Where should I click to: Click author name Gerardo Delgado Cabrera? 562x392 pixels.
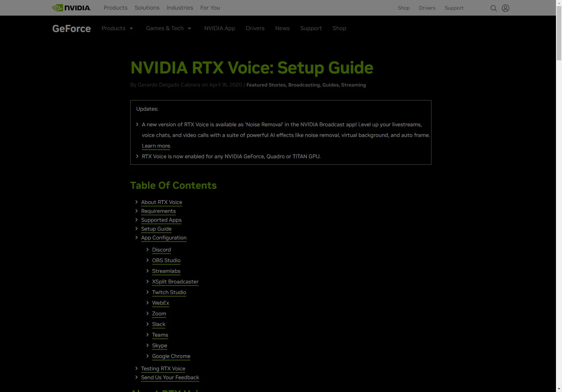click(x=169, y=85)
